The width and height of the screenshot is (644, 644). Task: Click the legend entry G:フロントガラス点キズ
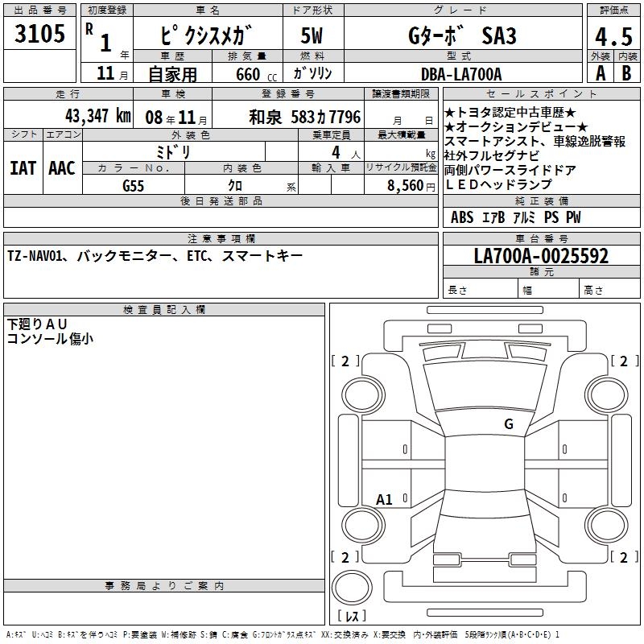(x=285, y=634)
